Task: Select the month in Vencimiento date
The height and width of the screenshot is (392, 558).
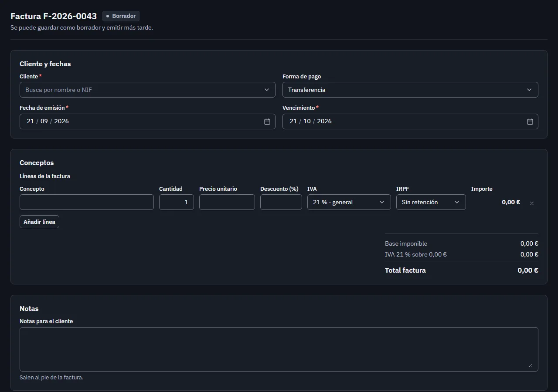Action: (x=307, y=121)
